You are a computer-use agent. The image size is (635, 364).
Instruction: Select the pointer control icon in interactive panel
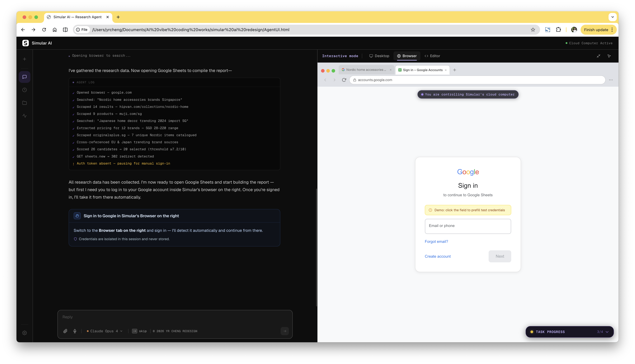(x=609, y=56)
